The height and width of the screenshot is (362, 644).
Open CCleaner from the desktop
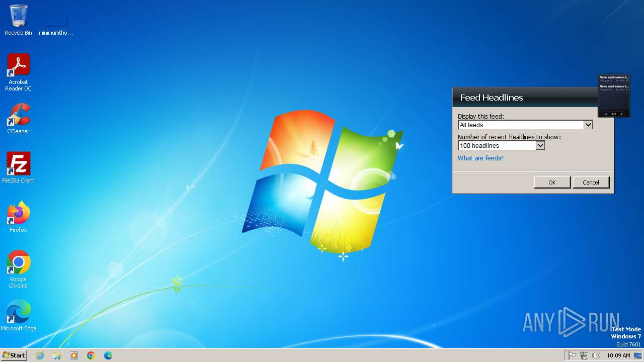18,119
